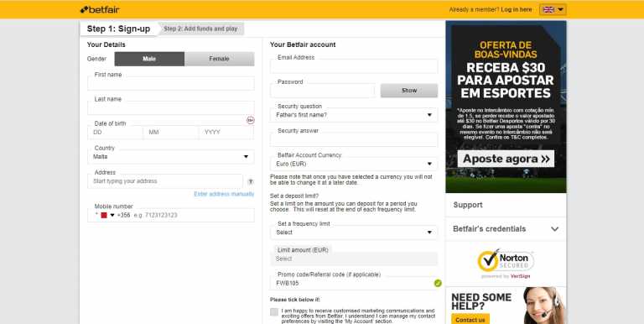Select the Step 1: Sign-up tab
Image resolution: width=644 pixels, height=324 pixels.
tap(118, 29)
